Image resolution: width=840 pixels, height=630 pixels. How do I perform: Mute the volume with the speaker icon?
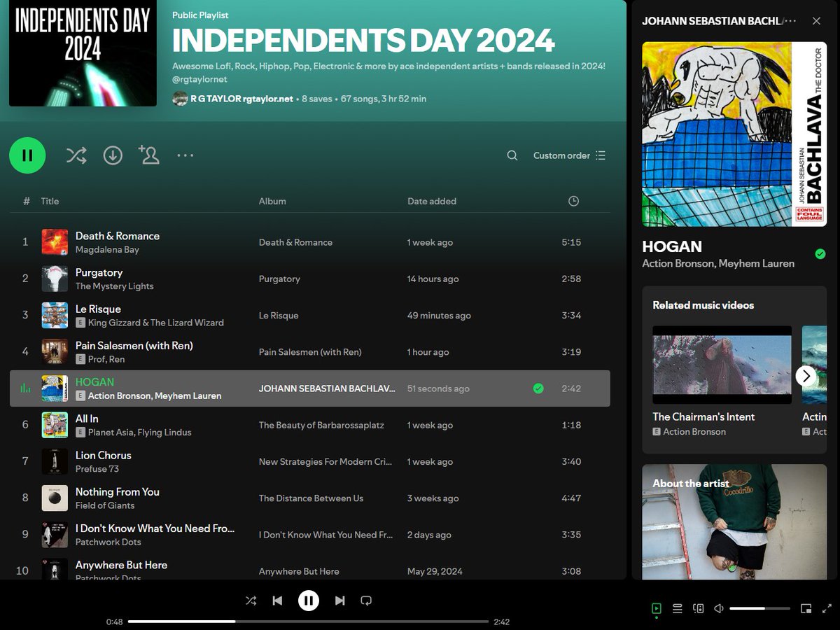tap(718, 608)
